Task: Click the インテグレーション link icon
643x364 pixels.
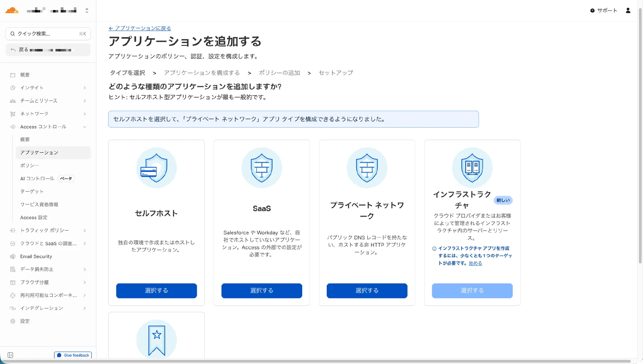Action: (12, 308)
